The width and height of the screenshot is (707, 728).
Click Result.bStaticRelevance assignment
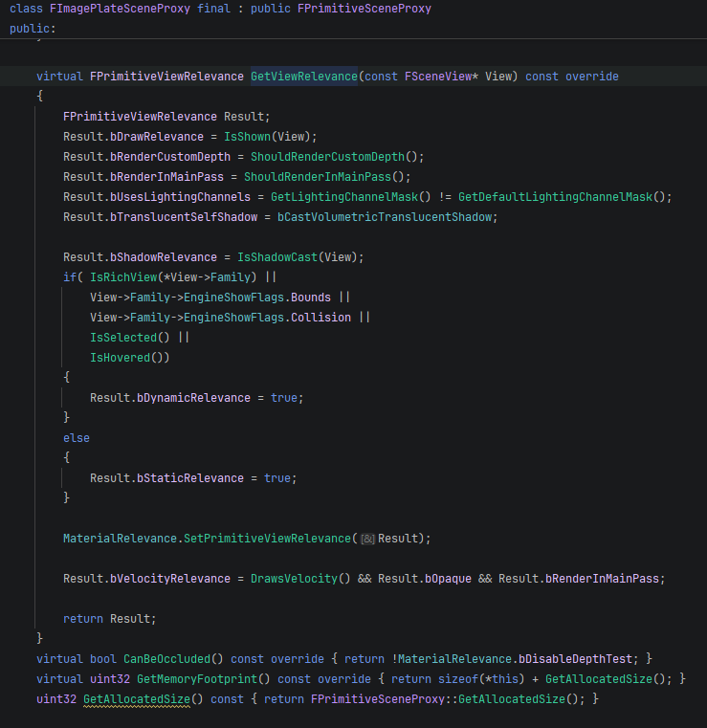click(x=193, y=478)
